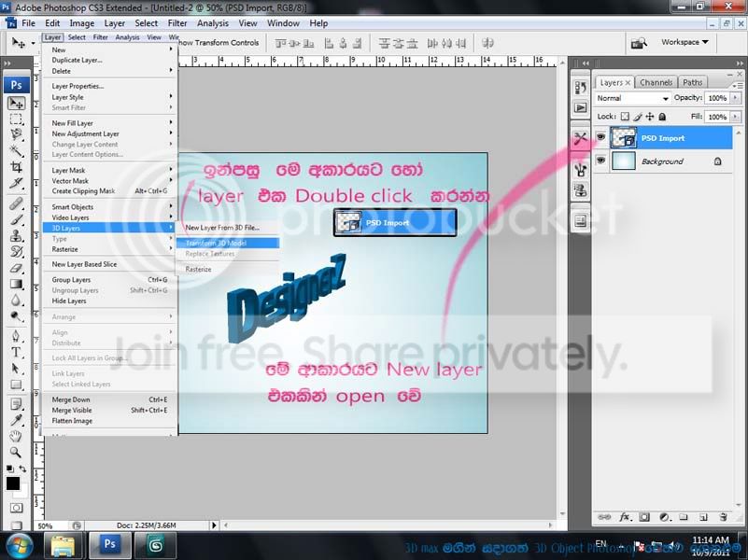The image size is (748, 560).
Task: Select the Horizontal Type tool
Action: coord(16,352)
